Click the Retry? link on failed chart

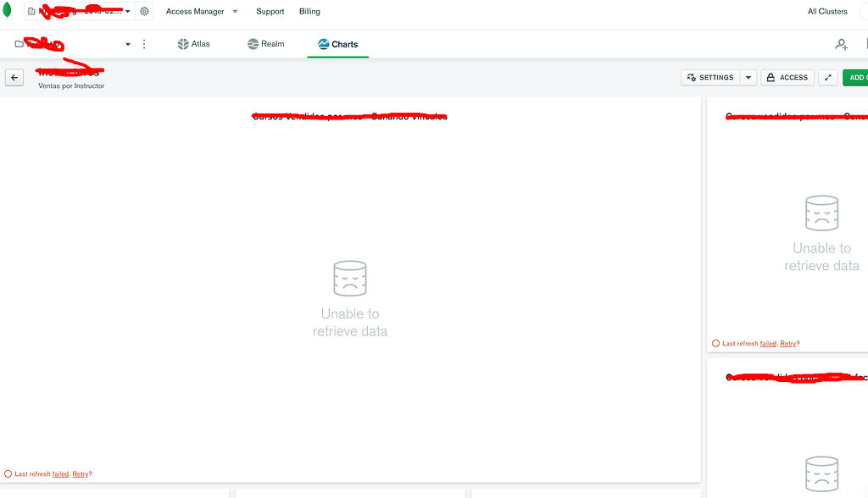click(x=81, y=473)
